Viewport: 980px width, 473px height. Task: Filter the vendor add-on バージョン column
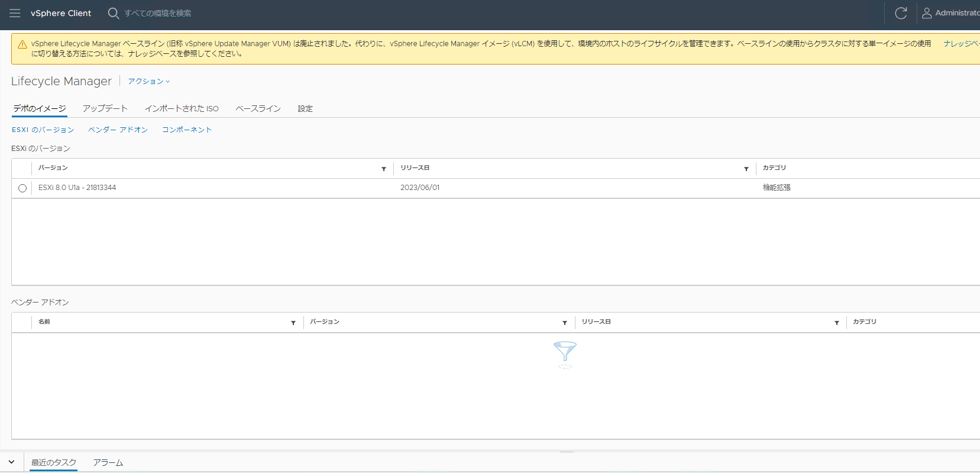click(565, 323)
